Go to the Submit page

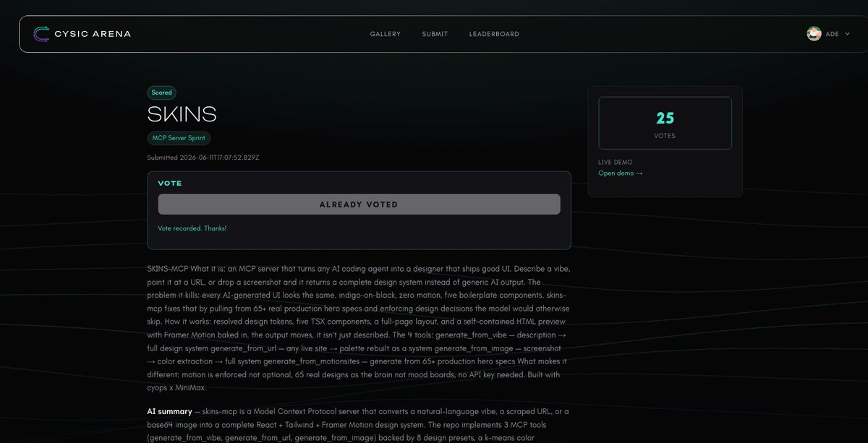pyautogui.click(x=435, y=34)
